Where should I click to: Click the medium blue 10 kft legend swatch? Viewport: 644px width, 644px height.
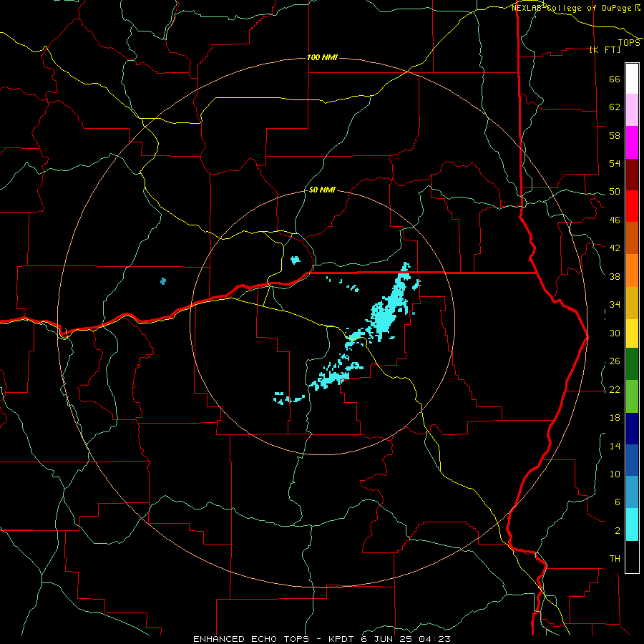[x=632, y=460]
